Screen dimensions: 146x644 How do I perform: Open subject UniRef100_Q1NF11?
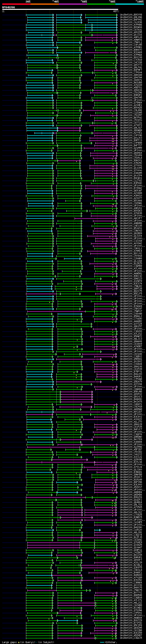[131, 550]
